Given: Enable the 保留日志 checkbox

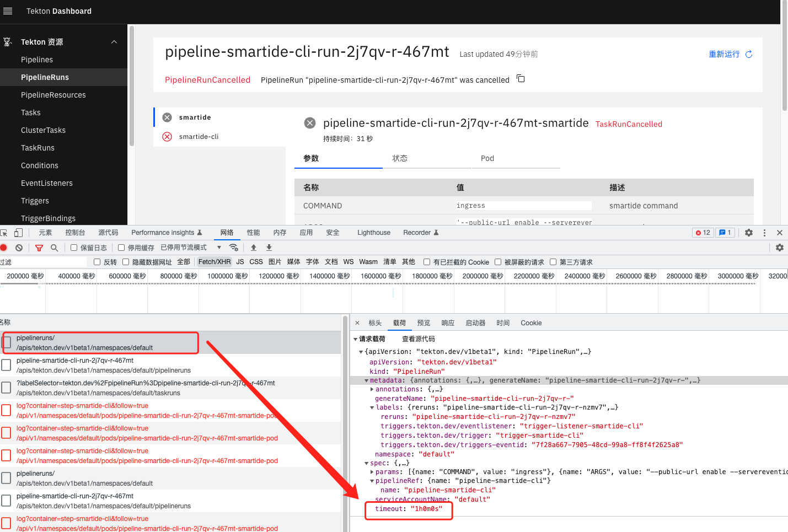Looking at the screenshot, I should pos(74,248).
